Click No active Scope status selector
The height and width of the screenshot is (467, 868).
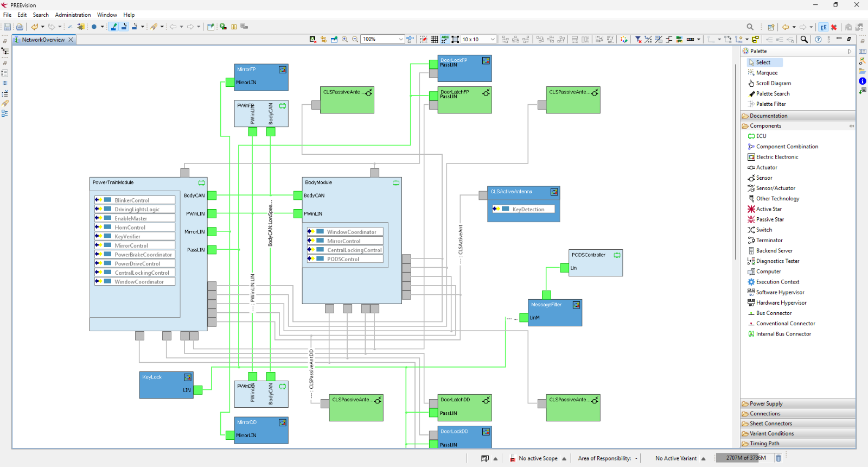(x=538, y=458)
